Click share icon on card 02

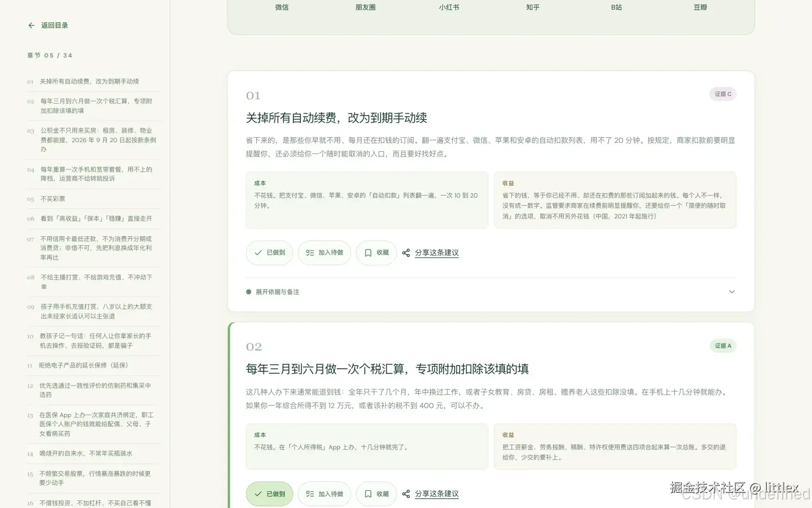pyautogui.click(x=406, y=494)
